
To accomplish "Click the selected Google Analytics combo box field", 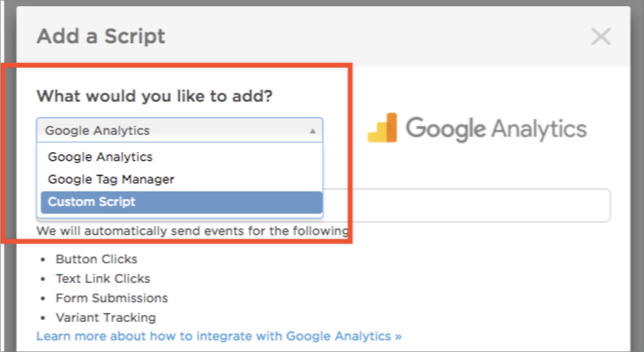I will click(x=180, y=130).
